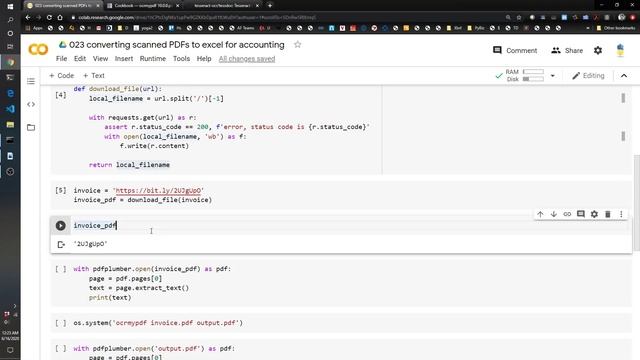Open the View menu

point(100,59)
